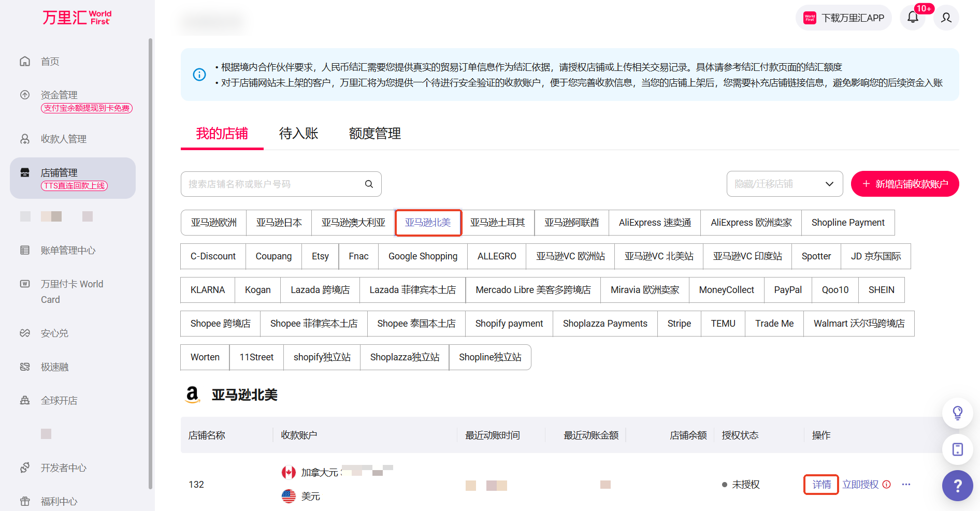Image resolution: width=980 pixels, height=511 pixels.
Task: Select the TEMU platform filter
Action: click(723, 324)
